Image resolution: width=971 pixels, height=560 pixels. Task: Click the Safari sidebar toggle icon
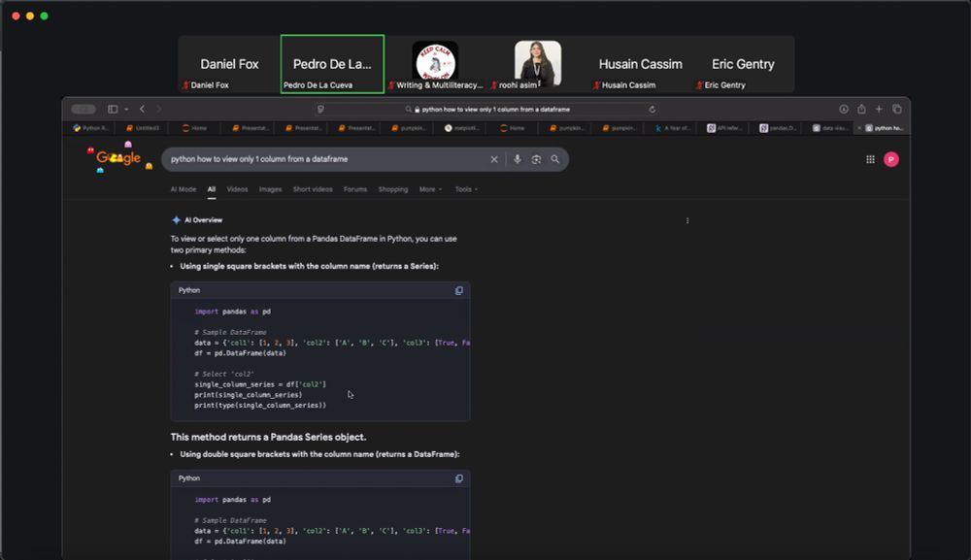click(x=113, y=109)
